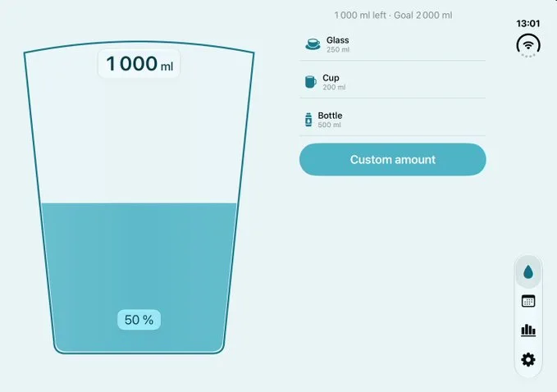This screenshot has width=557, height=392.
Task: Add a 200 ml Cup entry
Action: [393, 82]
